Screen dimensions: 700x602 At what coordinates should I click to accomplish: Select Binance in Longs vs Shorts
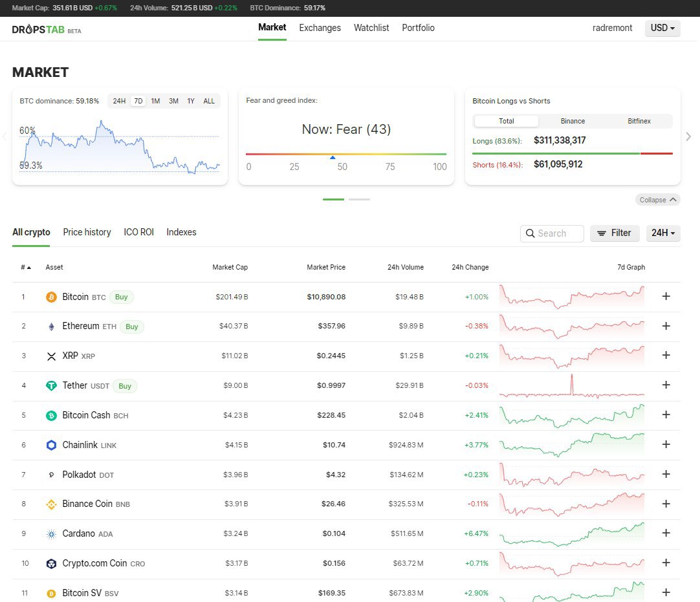[x=573, y=121]
